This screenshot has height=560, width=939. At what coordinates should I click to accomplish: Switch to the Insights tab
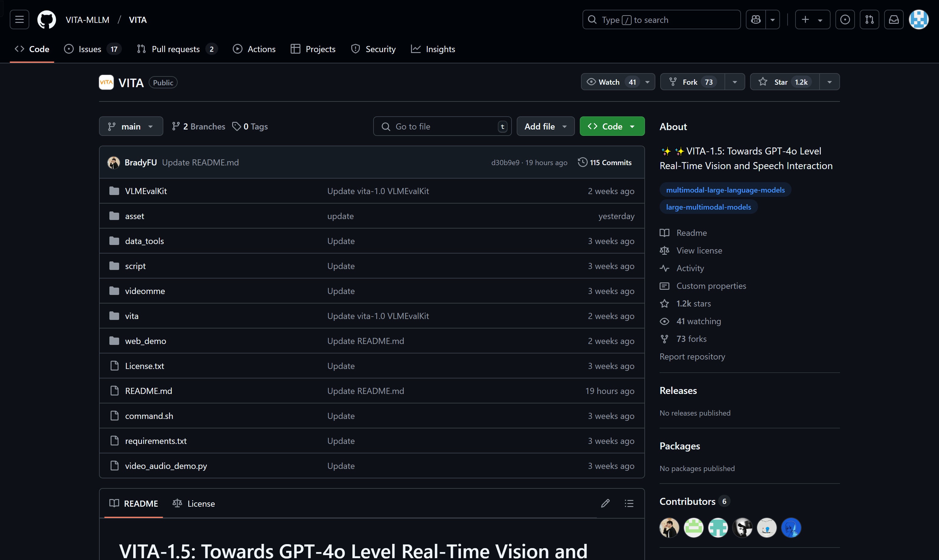pyautogui.click(x=433, y=49)
